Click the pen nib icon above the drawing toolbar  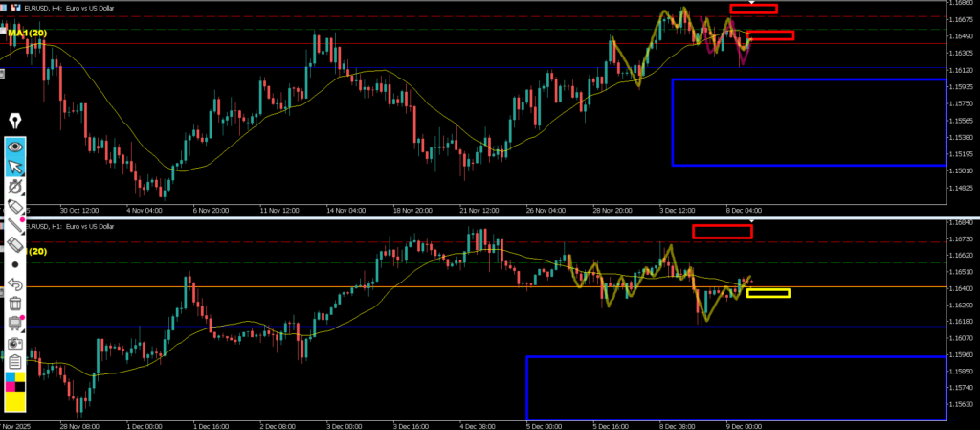pyautogui.click(x=15, y=122)
